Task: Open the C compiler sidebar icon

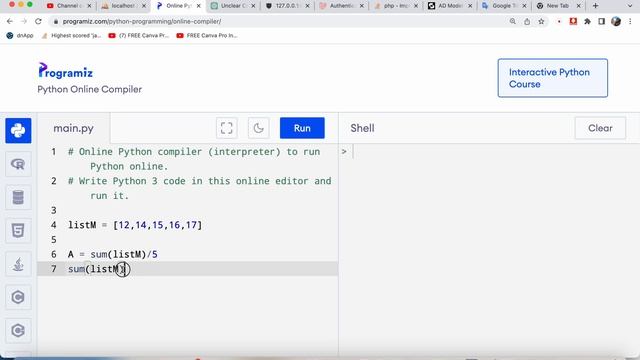Action: point(18,297)
